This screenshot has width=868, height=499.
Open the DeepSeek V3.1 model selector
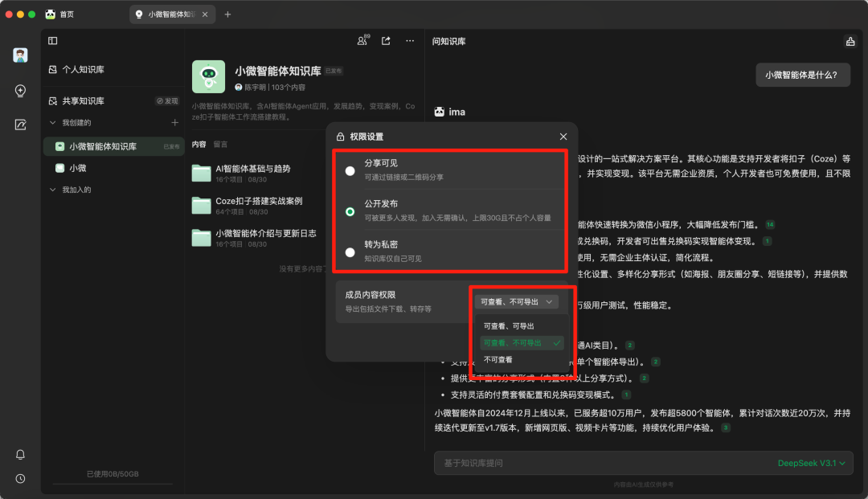[811, 464]
